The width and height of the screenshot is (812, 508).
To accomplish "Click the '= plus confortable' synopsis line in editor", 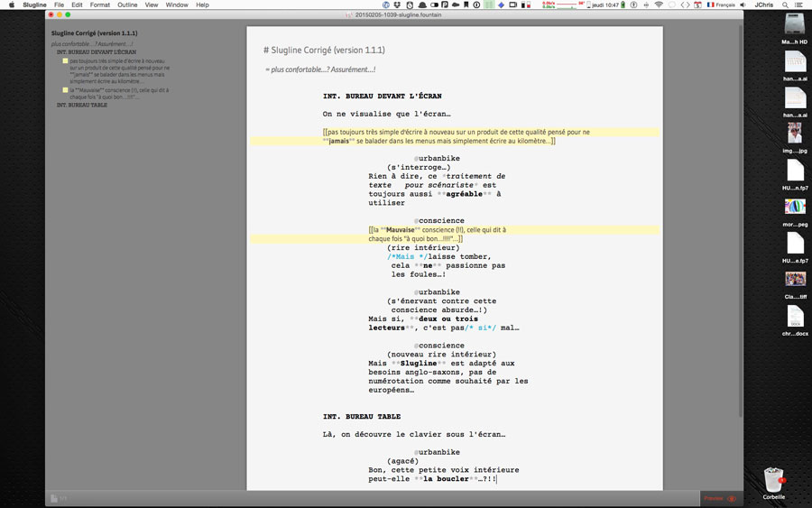I will [320, 69].
